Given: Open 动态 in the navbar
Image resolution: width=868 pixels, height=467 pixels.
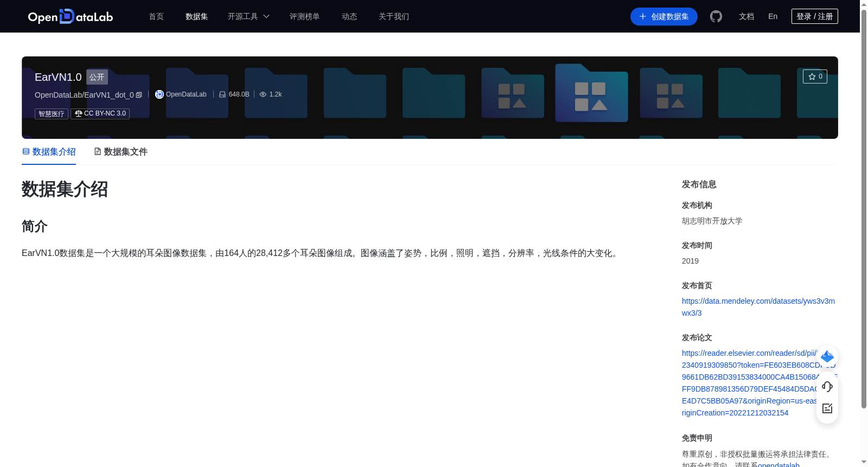Looking at the screenshot, I should 349,16.
